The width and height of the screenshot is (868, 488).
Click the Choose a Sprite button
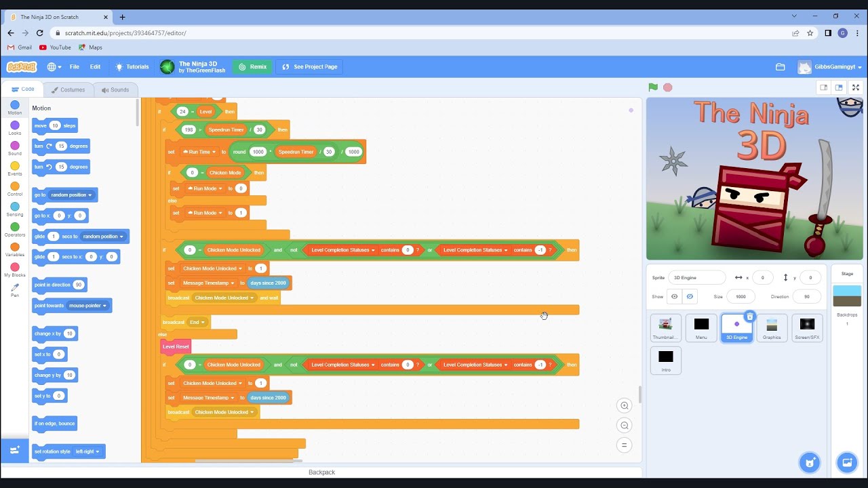(809, 462)
